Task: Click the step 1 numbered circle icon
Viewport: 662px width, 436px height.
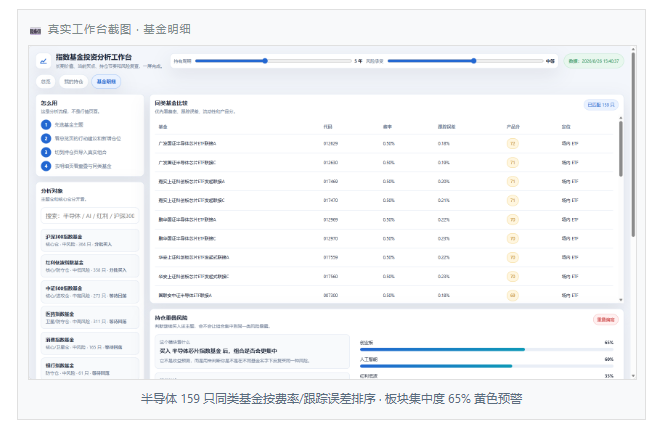Action: (x=46, y=125)
